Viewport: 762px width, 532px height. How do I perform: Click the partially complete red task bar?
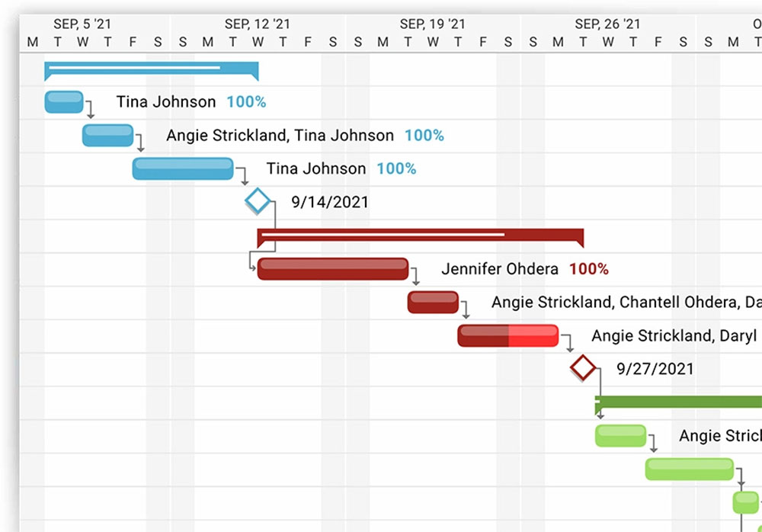tap(507, 335)
